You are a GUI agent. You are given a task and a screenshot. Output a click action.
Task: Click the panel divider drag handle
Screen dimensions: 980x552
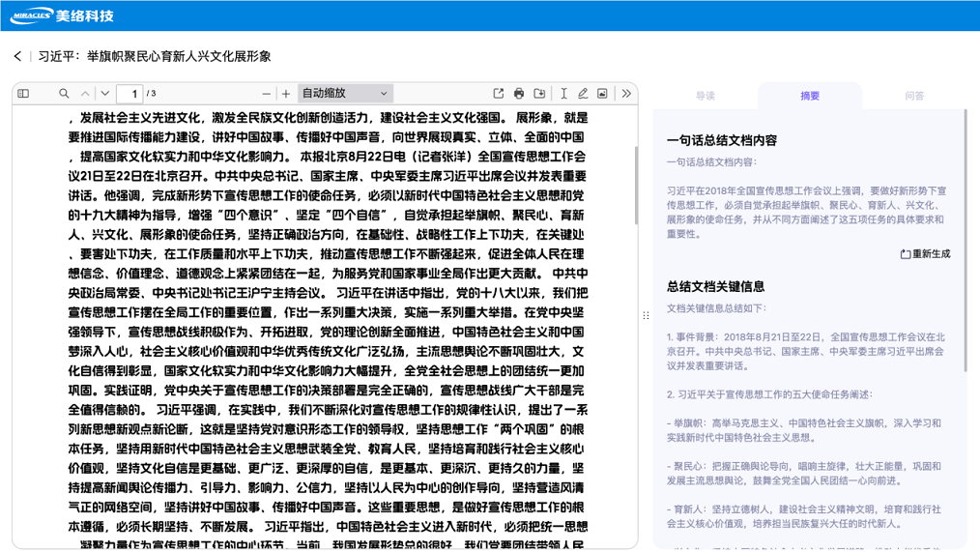pyautogui.click(x=646, y=315)
